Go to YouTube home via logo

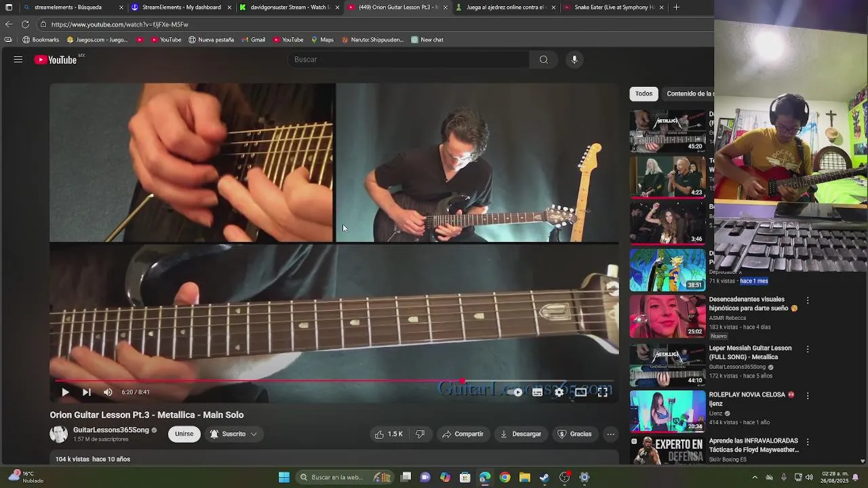56,60
